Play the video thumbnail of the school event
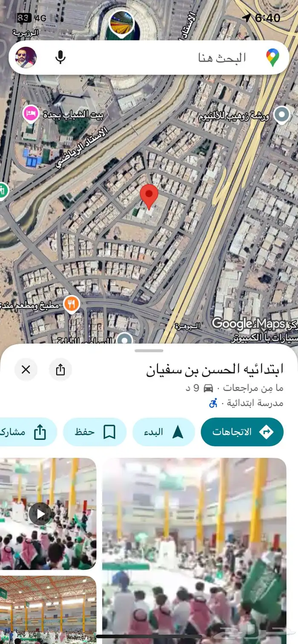Image resolution: width=298 pixels, height=644 pixels. tap(40, 514)
